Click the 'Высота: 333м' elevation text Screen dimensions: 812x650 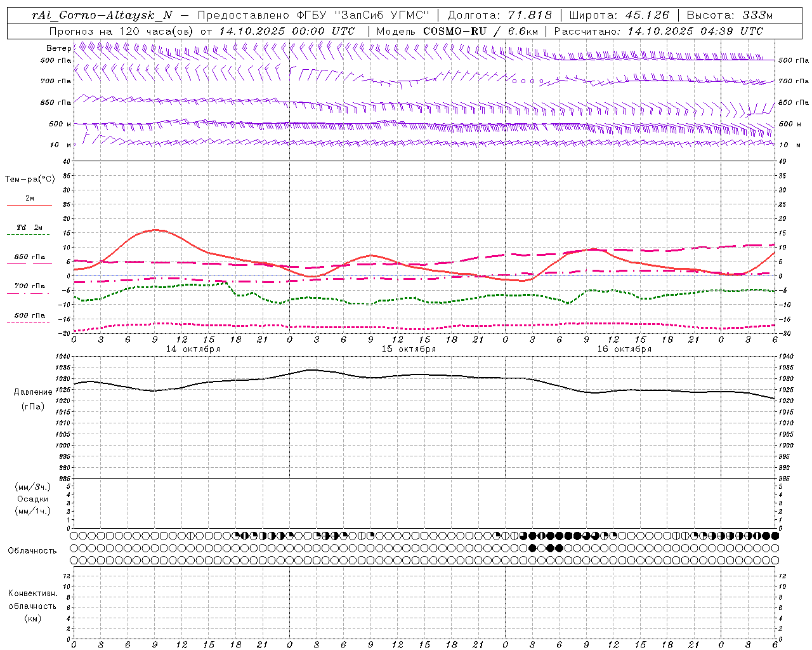730,16
